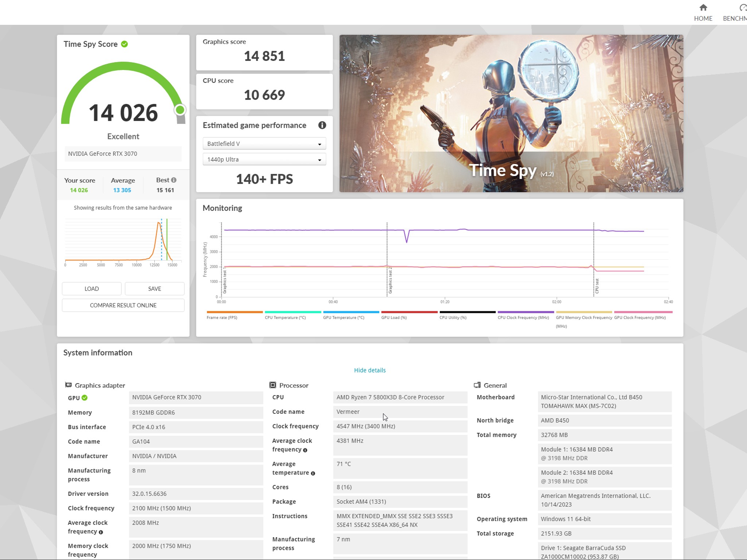747x560 pixels.
Task: Click the 8192MB GDDR6 memory value
Action: pyautogui.click(x=196, y=412)
